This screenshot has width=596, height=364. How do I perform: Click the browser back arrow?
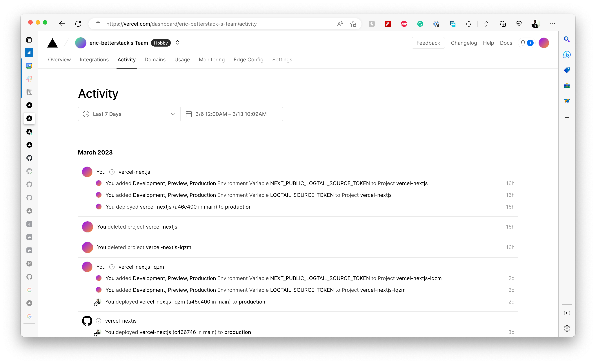pos(62,24)
